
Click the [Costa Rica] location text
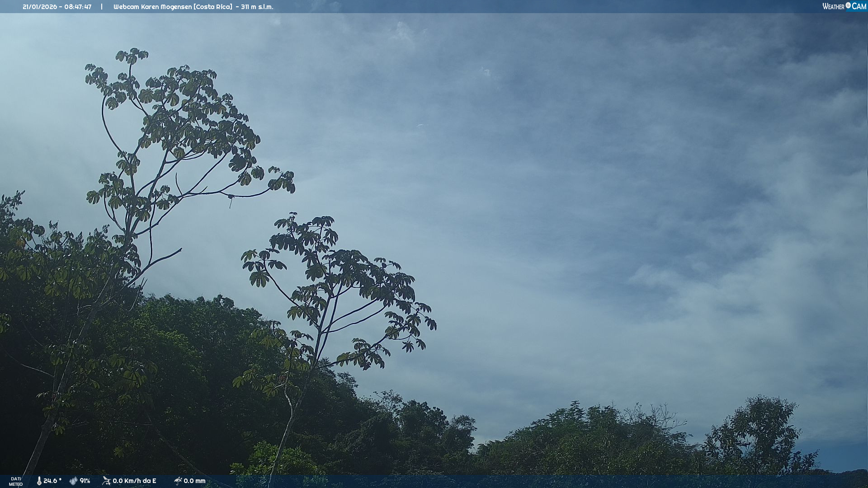213,7
